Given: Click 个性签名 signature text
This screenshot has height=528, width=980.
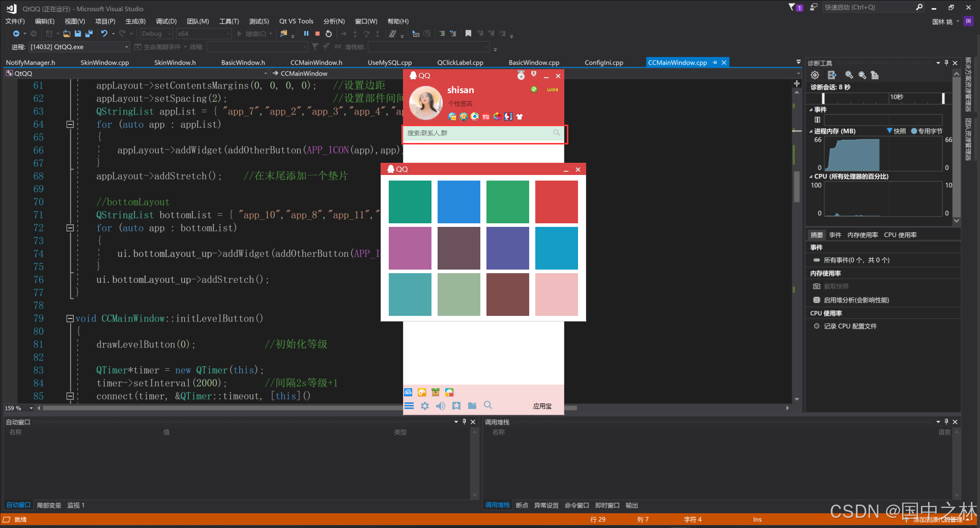Looking at the screenshot, I should [x=460, y=103].
